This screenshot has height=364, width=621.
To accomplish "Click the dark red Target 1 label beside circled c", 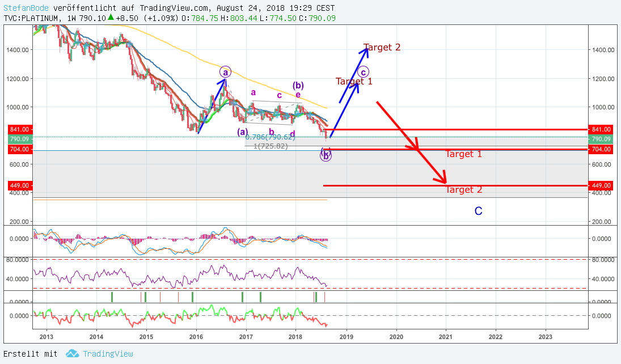I will 354,82.
